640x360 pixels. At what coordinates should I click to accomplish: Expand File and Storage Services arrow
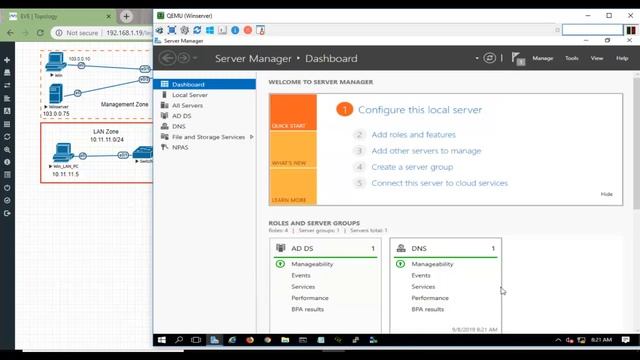pos(251,137)
